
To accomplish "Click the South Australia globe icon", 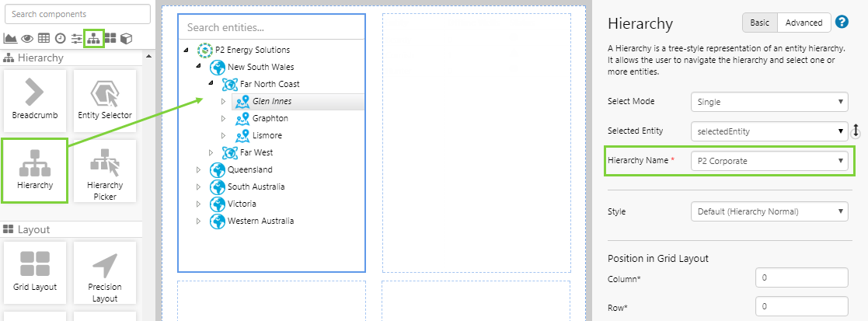I will (218, 187).
